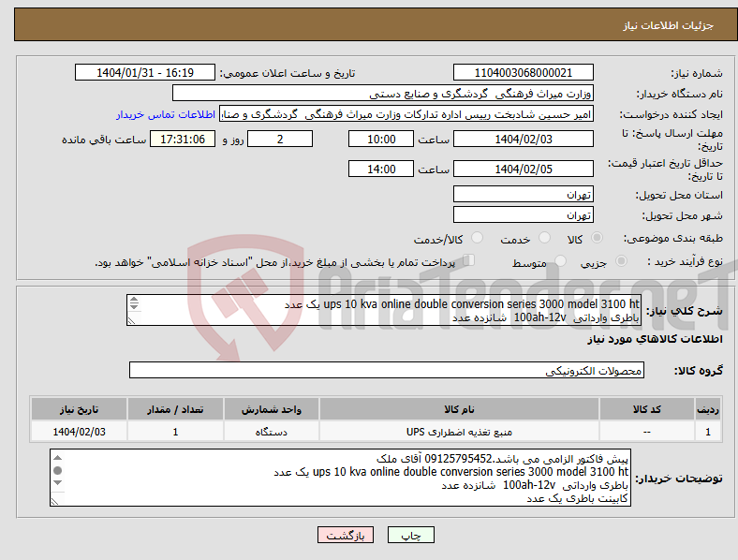Click scroll down arrow in buyer notes box
This screenshot has height=560, width=738.
tap(57, 482)
